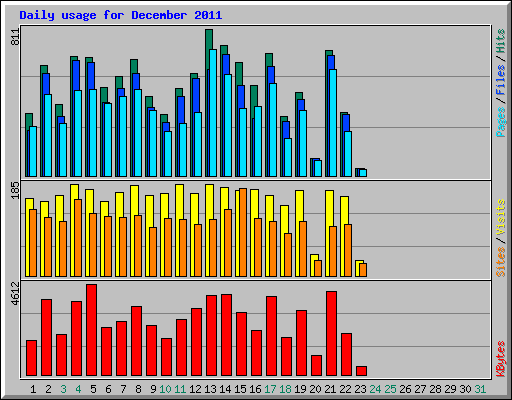Click the red KBytes bar for day 5
512x400 pixels.
point(92,330)
